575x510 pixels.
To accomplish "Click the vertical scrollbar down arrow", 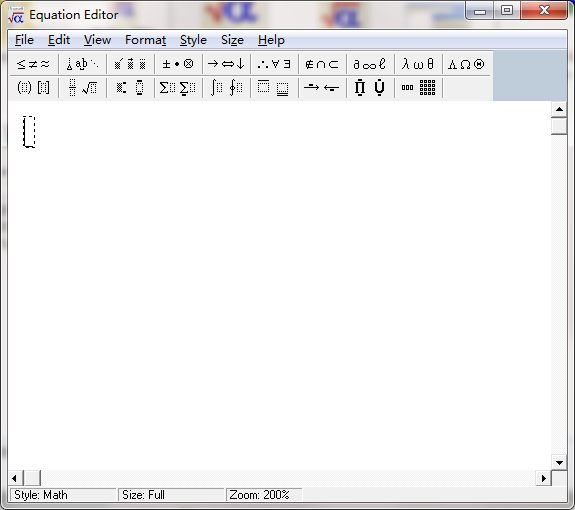I will [559, 463].
